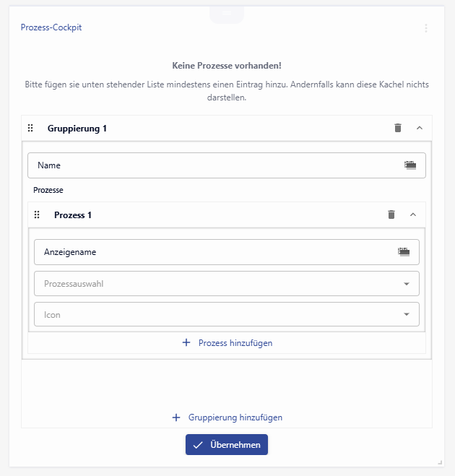This screenshot has height=476, width=455.
Task: Click Gruppierung hinzufügen
Action: [227, 417]
